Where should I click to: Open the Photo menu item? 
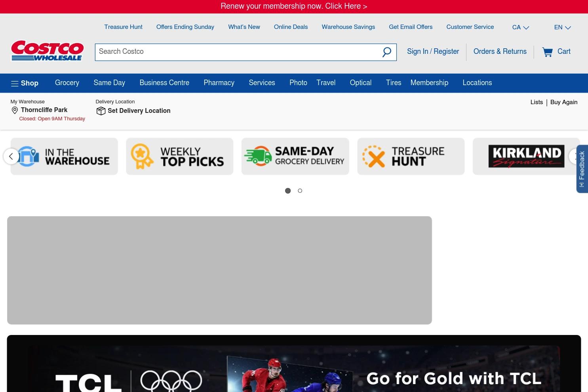(298, 83)
